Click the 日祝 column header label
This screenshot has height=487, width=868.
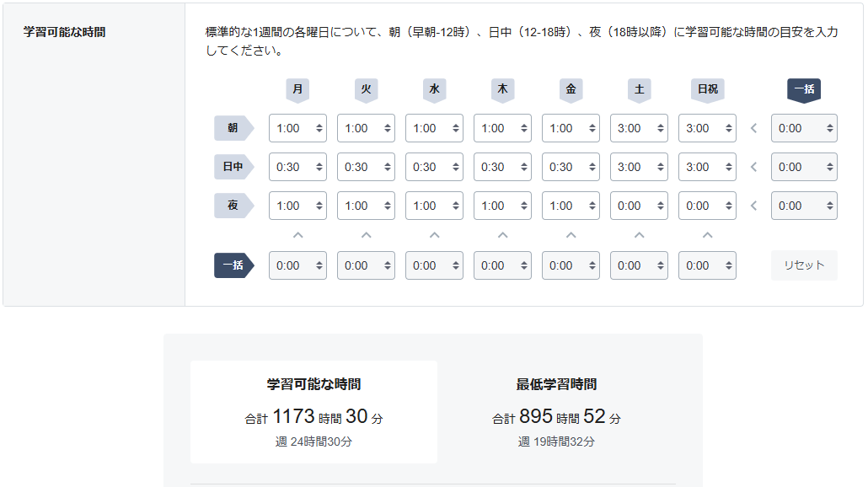(x=707, y=88)
